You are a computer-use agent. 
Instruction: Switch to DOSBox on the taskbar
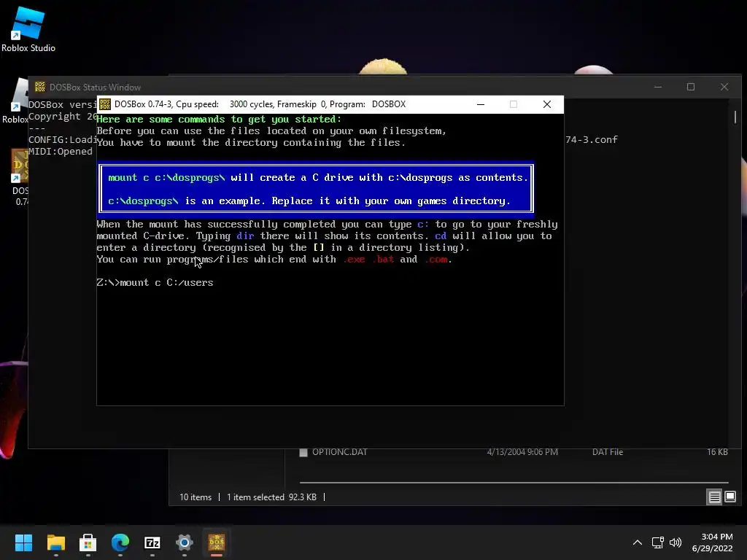[x=216, y=542]
